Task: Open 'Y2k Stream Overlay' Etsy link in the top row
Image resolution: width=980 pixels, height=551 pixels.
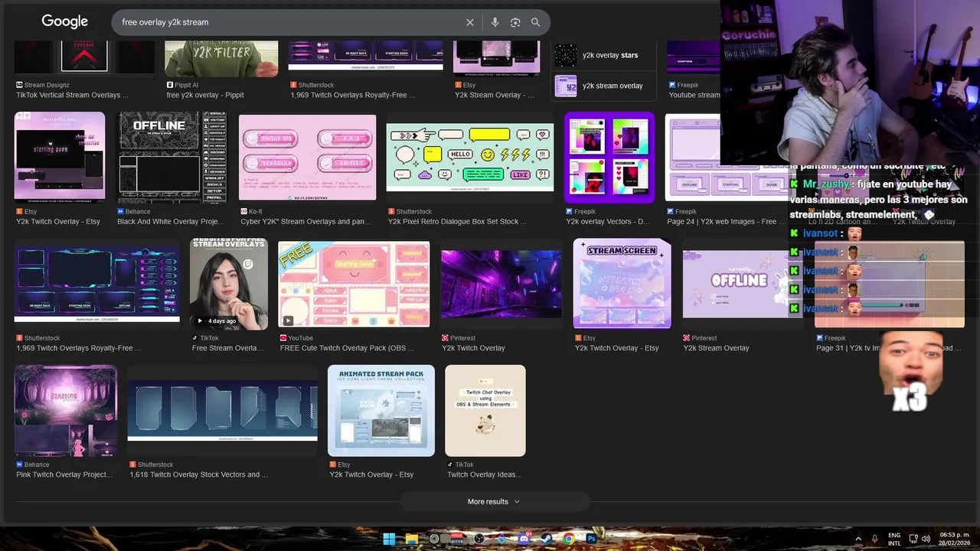Action: coord(495,95)
